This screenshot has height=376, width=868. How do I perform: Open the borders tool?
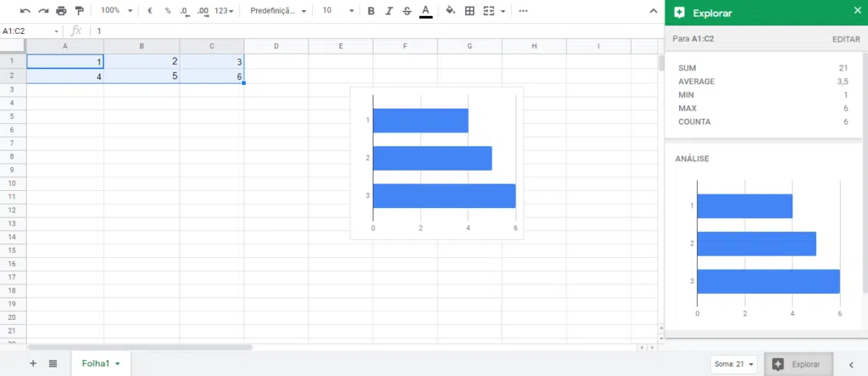click(470, 10)
